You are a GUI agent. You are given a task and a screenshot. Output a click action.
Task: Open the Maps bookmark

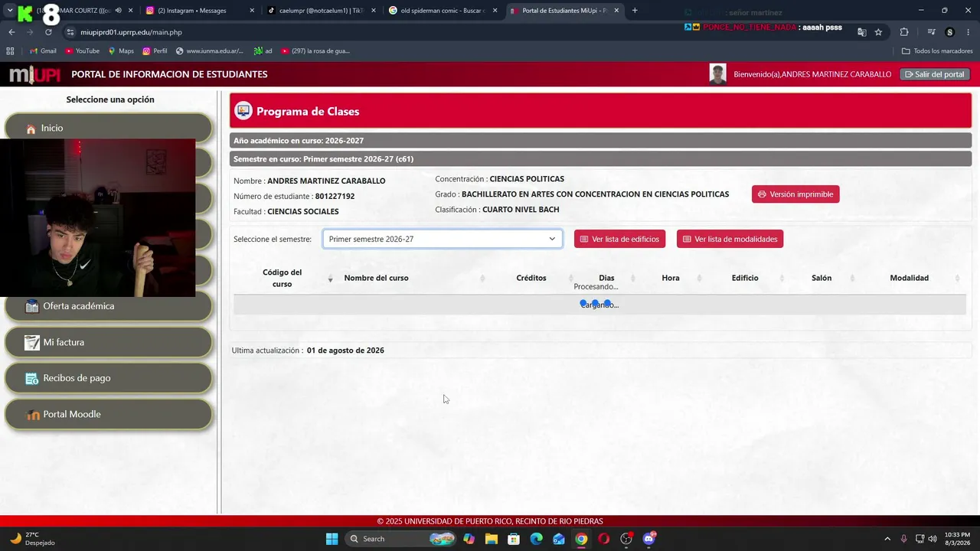[x=121, y=51]
